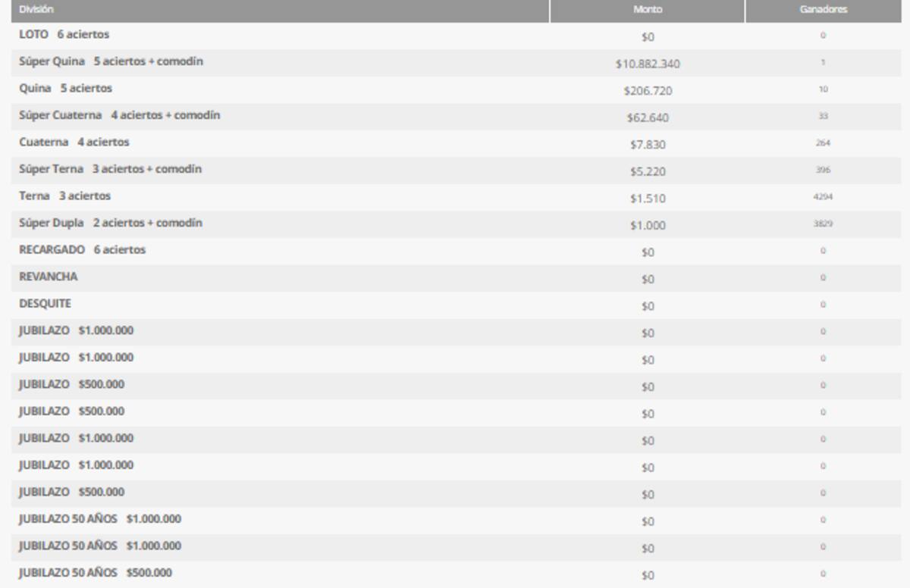
Task: Select the JUBILAZO 50 AÑOS $500.000 label
Action: click(95, 573)
